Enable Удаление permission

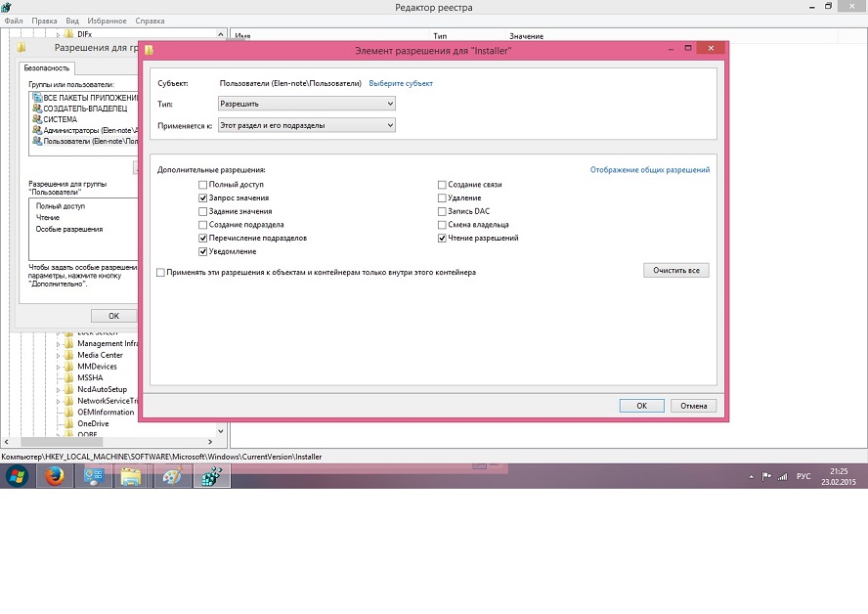click(442, 197)
